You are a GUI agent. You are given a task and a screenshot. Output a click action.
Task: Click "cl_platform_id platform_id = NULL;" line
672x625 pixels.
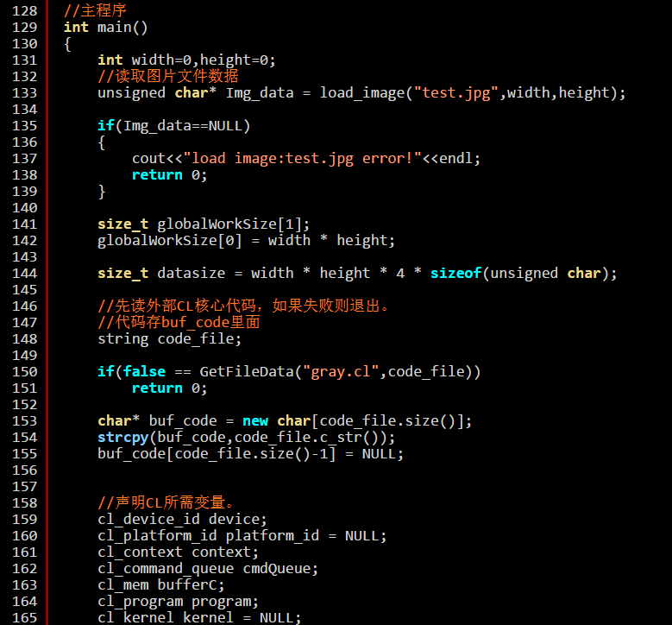pos(242,536)
